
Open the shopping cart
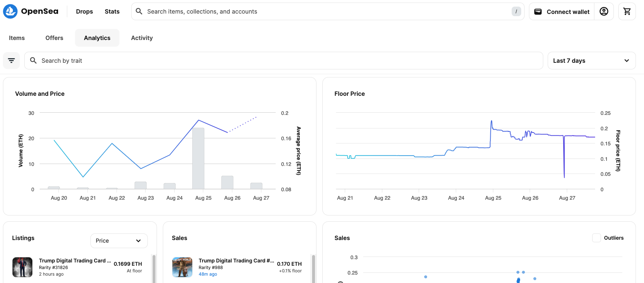click(627, 11)
